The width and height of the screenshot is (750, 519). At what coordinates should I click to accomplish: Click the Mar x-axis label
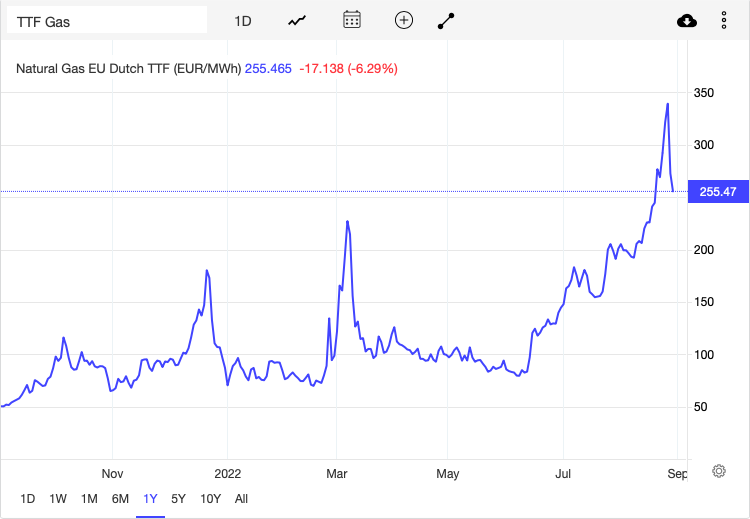pos(337,474)
